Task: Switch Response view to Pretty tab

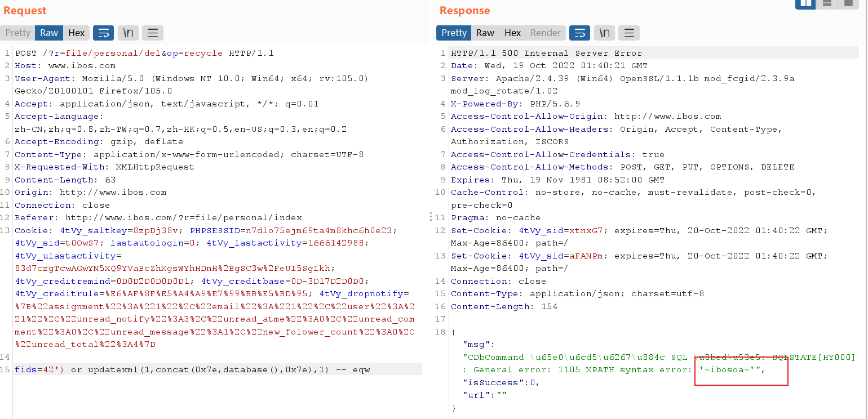Action: click(454, 33)
